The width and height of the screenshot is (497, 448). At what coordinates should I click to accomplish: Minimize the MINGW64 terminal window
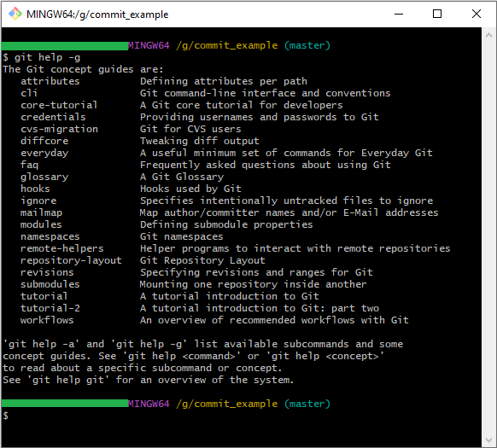point(399,14)
